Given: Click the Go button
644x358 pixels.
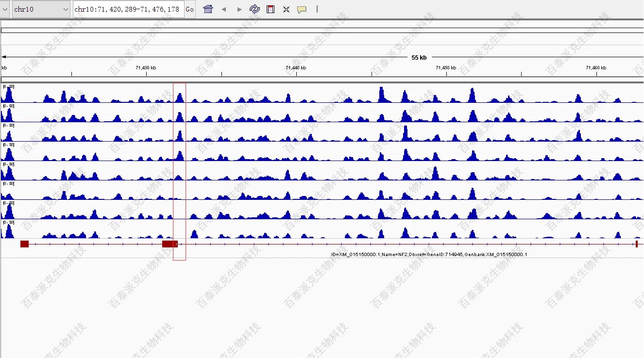Looking at the screenshot, I should pyautogui.click(x=190, y=9).
